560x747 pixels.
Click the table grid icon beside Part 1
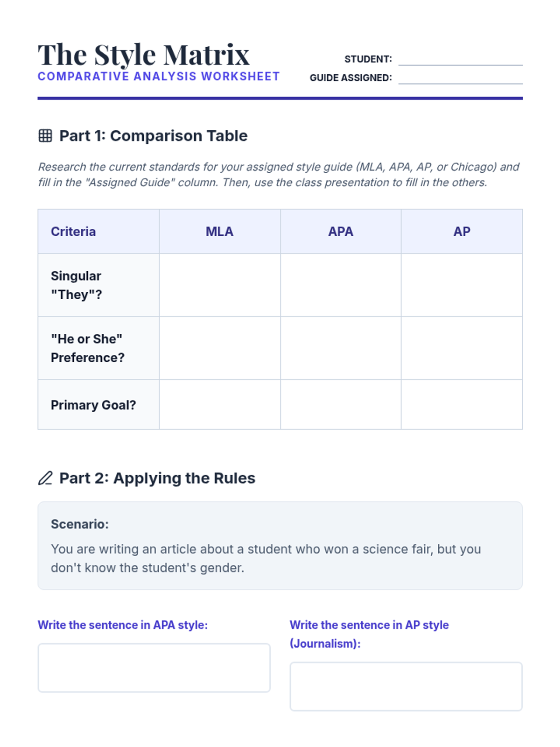(x=45, y=136)
